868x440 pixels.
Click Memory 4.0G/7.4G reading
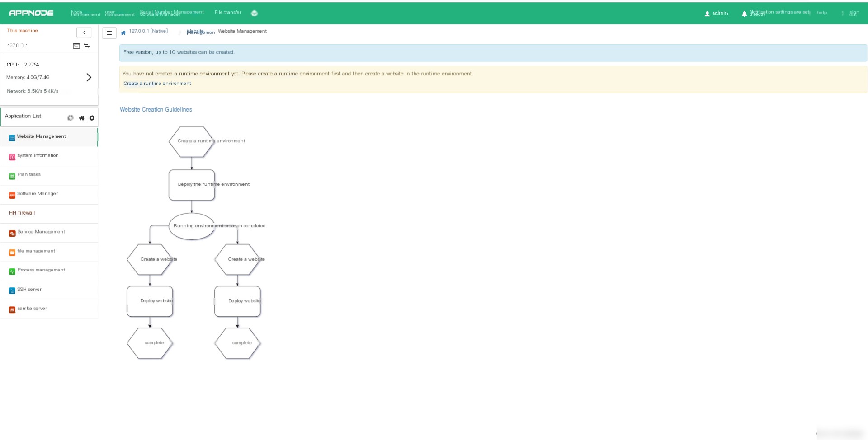tap(28, 77)
